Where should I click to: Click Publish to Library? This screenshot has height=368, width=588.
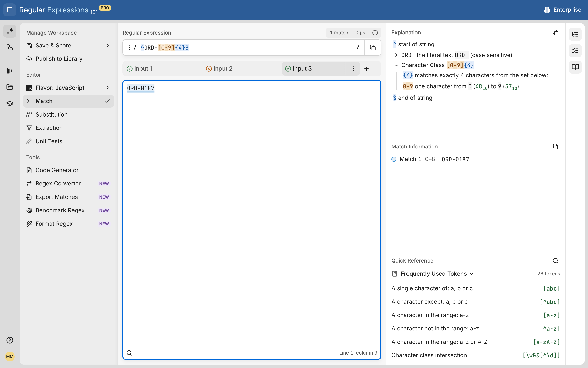point(68,59)
